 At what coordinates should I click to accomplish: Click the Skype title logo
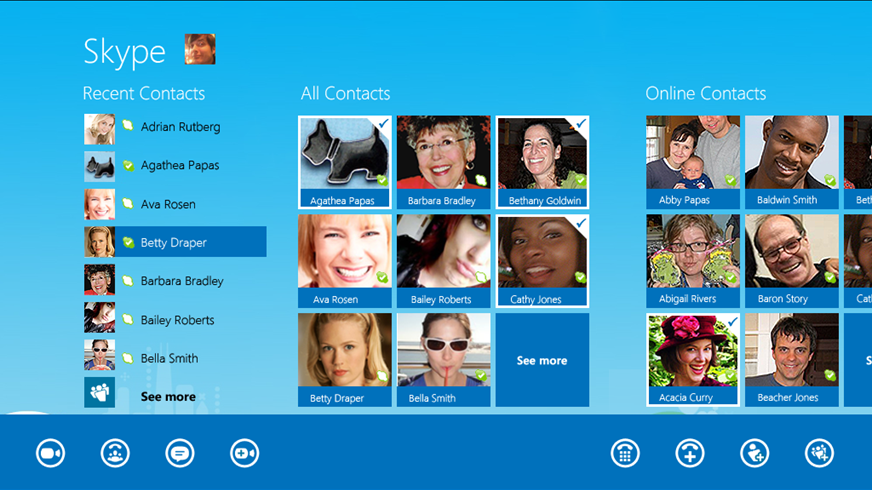point(125,53)
